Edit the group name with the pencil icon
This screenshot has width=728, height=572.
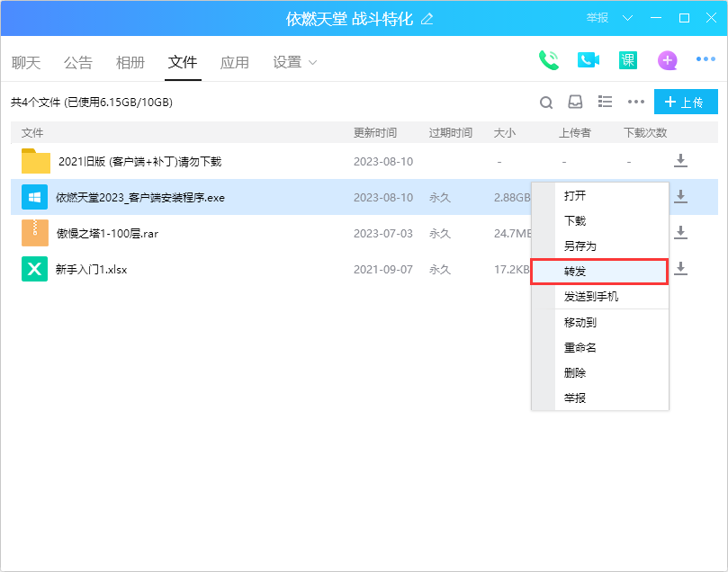coord(427,19)
